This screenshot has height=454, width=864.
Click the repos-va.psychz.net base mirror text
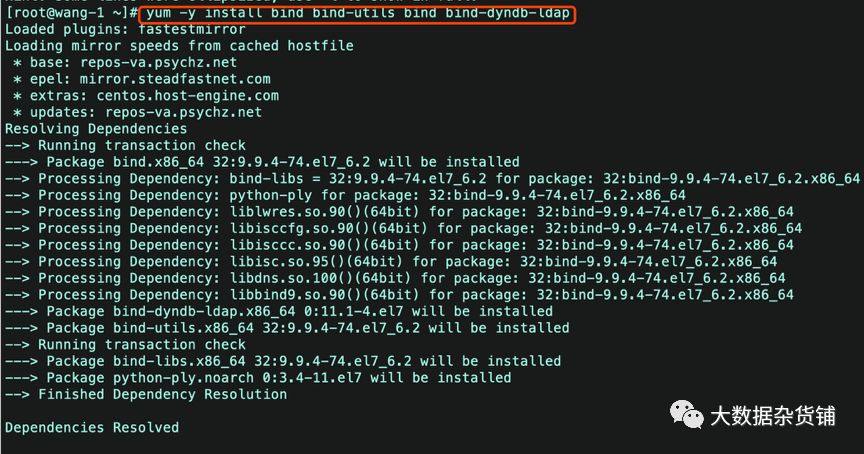[159, 63]
